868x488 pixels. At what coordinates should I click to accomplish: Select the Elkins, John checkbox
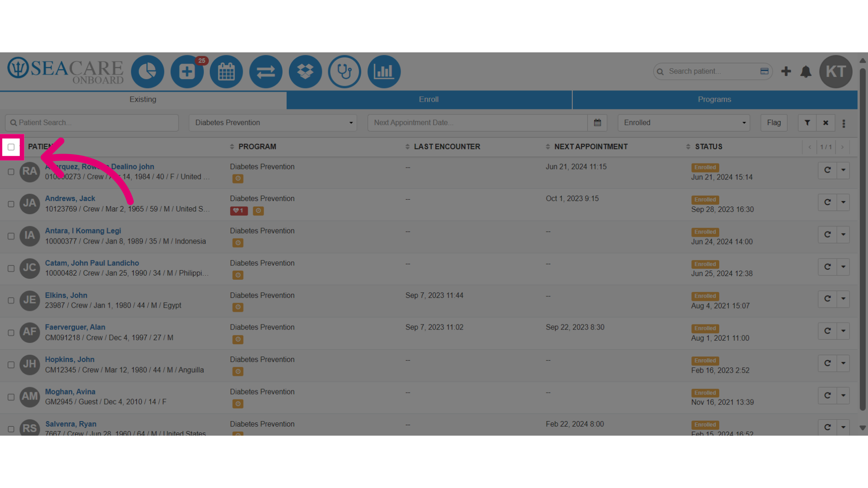tap(11, 300)
